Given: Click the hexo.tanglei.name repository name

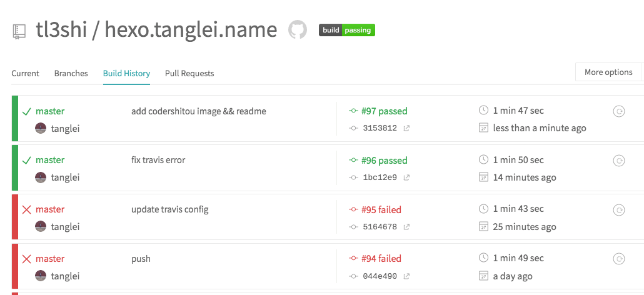Looking at the screenshot, I should [191, 30].
